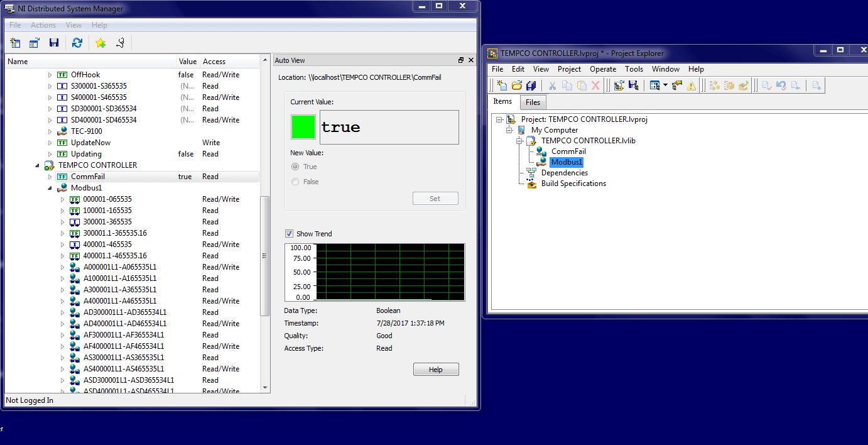Screen dimensions: 868x445
Task: Click the CommFail variable icon in Project Explorer
Action: 541,151
